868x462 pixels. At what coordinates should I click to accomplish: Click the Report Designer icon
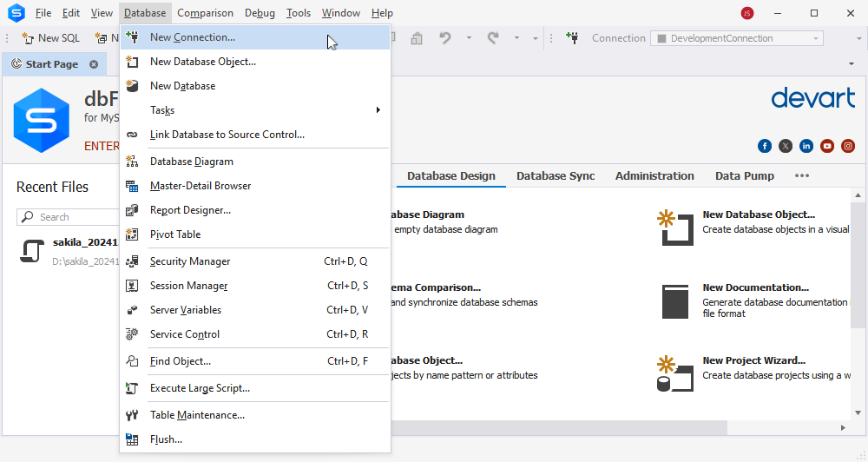click(x=132, y=210)
